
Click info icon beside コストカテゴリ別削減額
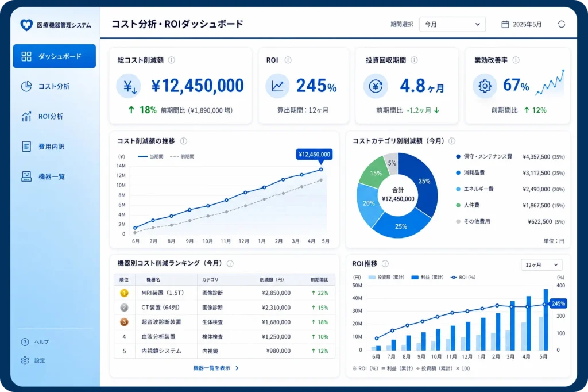[452, 141]
